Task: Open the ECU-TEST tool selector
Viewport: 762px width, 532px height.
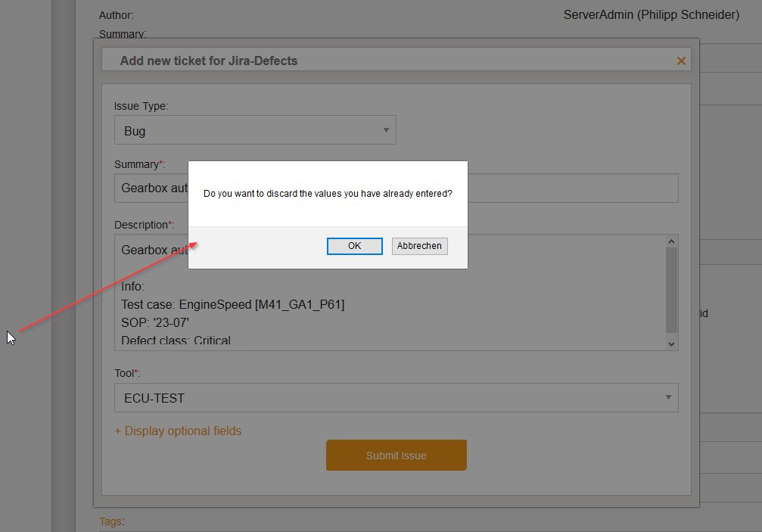Action: pyautogui.click(x=396, y=397)
